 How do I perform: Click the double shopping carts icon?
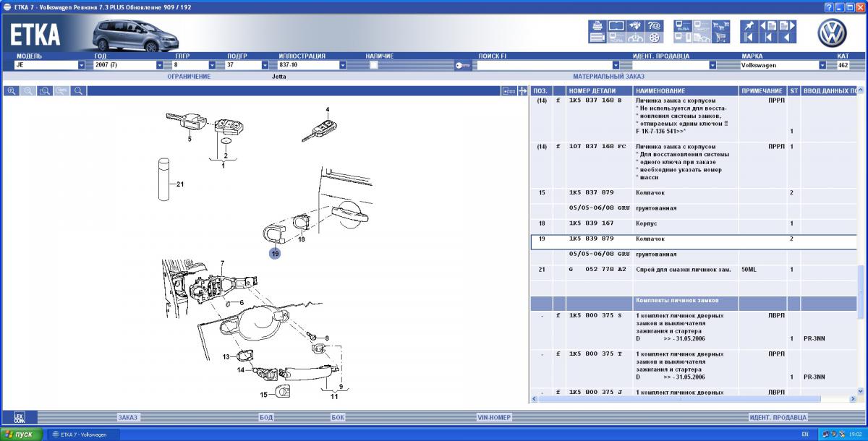pyautogui.click(x=720, y=26)
